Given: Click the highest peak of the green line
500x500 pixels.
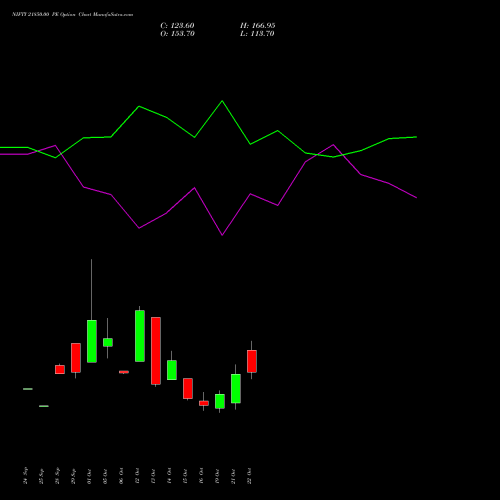Looking at the screenshot, I should [x=222, y=101].
